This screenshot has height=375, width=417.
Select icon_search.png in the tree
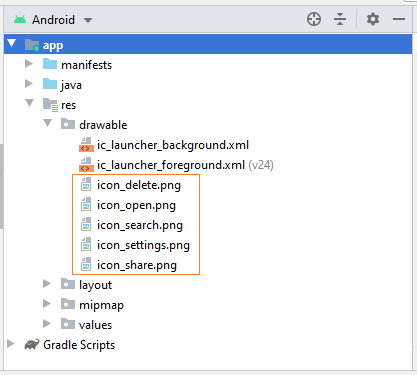click(x=140, y=226)
